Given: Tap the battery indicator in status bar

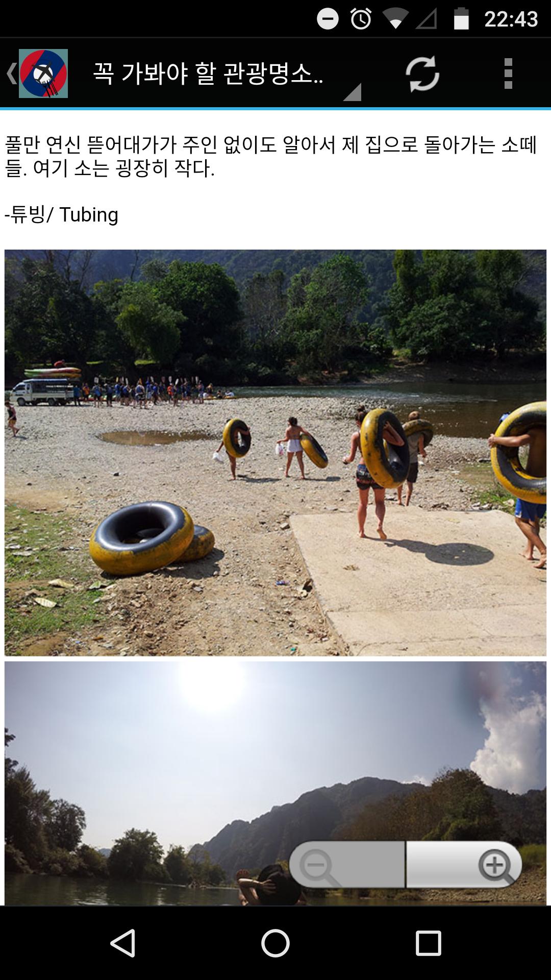Looking at the screenshot, I should [461, 19].
